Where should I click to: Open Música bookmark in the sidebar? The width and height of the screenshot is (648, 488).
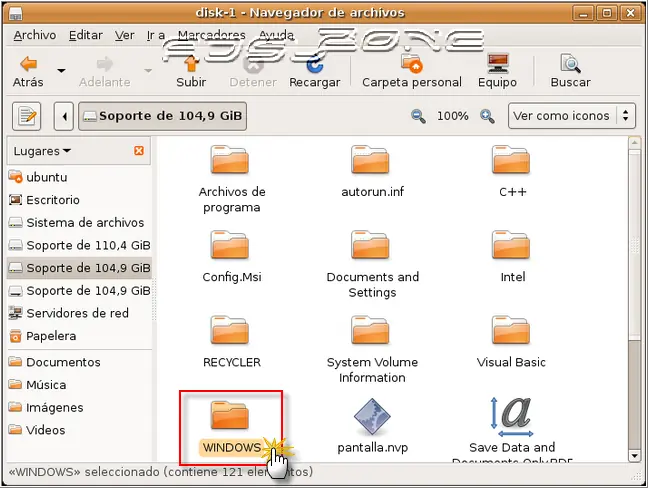tap(79, 385)
